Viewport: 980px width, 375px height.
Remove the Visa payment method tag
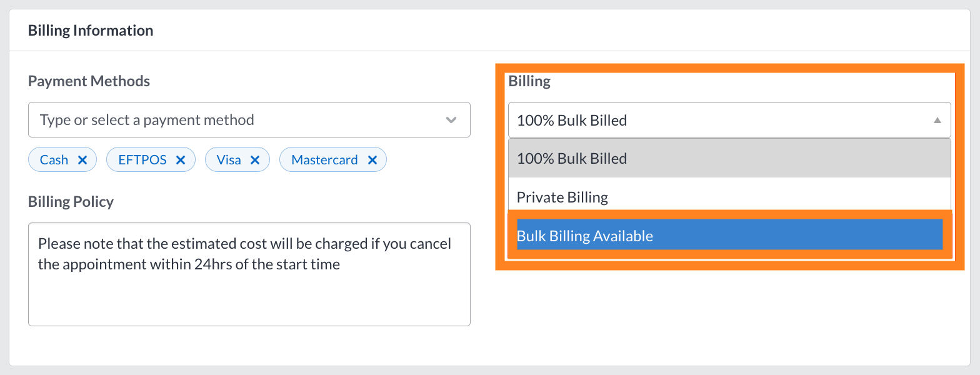click(x=254, y=160)
